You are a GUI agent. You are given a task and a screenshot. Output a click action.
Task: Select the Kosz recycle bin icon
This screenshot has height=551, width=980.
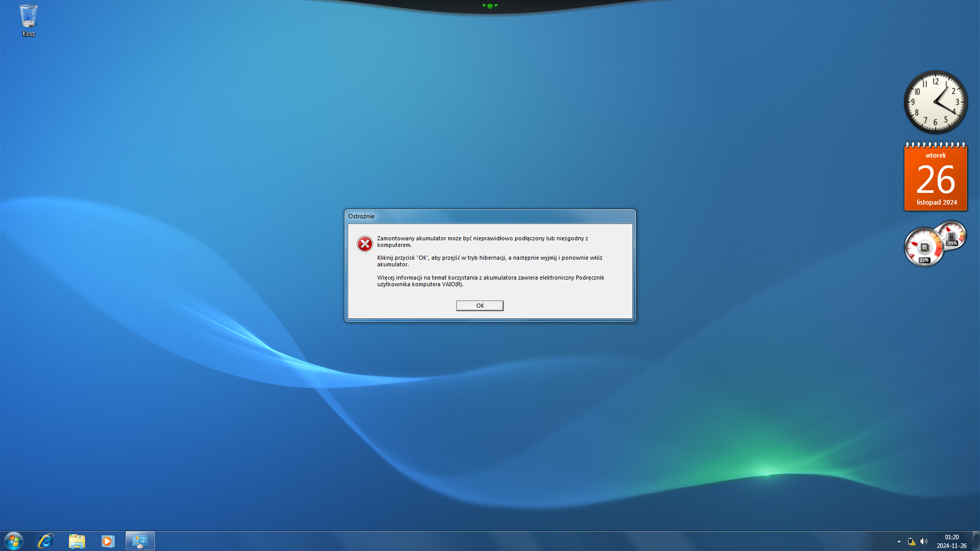[x=29, y=20]
